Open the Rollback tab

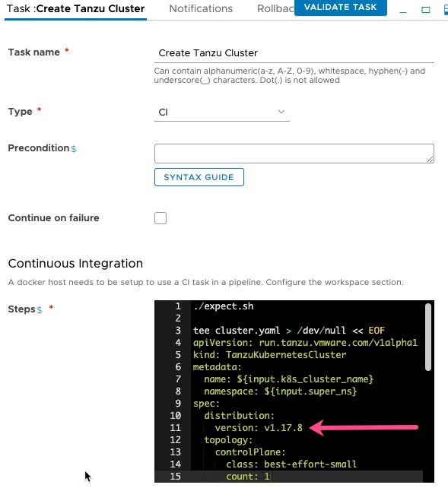click(x=275, y=8)
